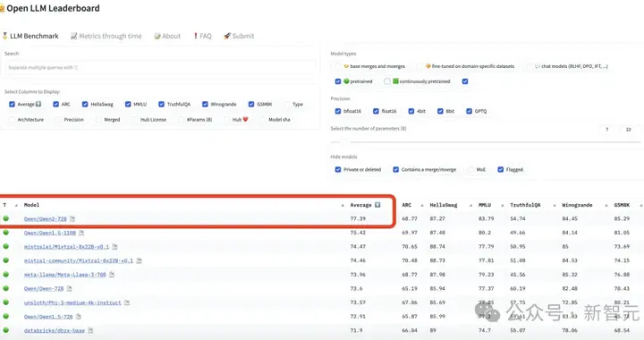The image size is (644, 340).
Task: Toggle the Winogrande column checkbox
Action: point(205,105)
